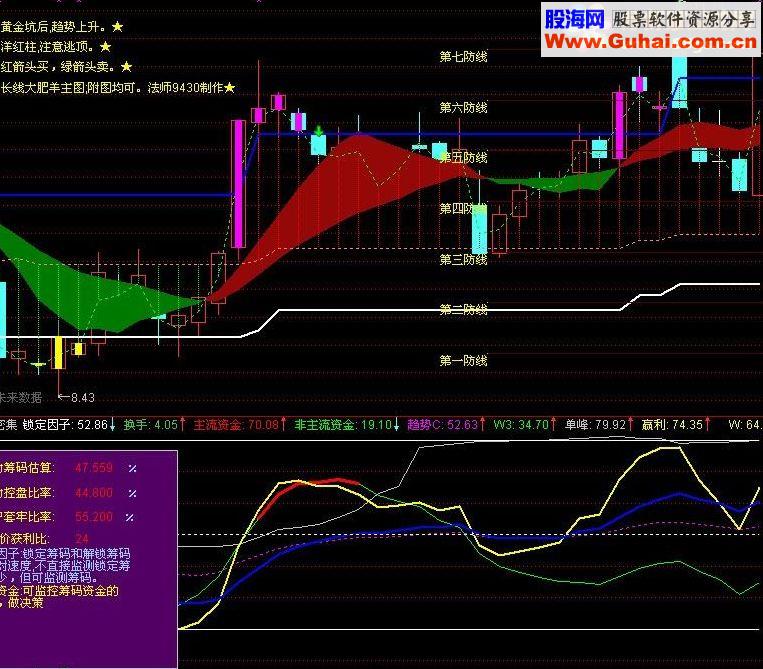Click the up arrow beside 主流资金 70.08
Viewport: 763px width, 669px height.
[283, 424]
